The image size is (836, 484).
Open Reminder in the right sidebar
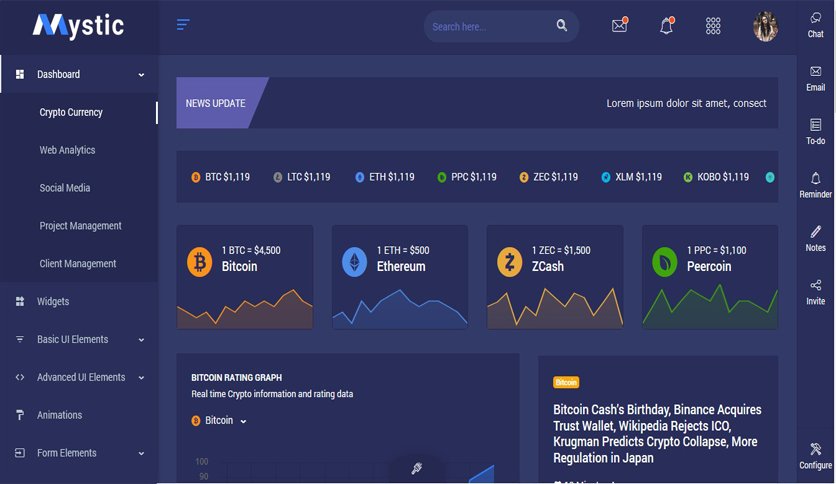(815, 185)
